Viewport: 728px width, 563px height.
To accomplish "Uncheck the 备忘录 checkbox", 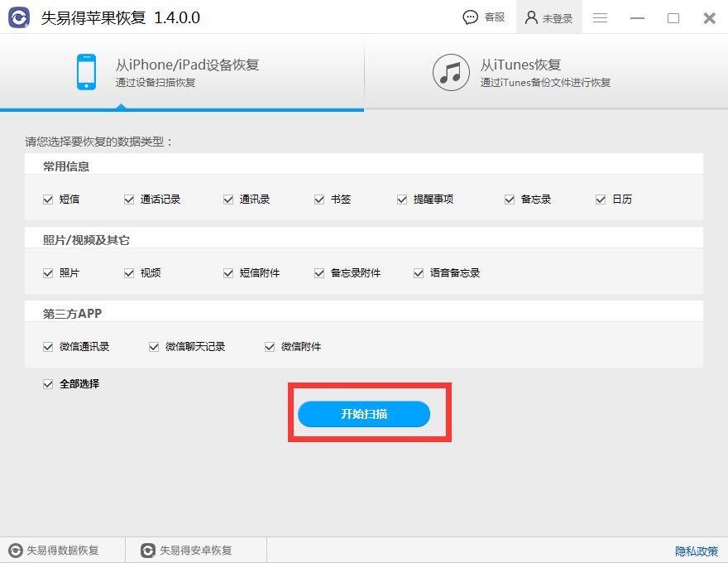I will 510,200.
